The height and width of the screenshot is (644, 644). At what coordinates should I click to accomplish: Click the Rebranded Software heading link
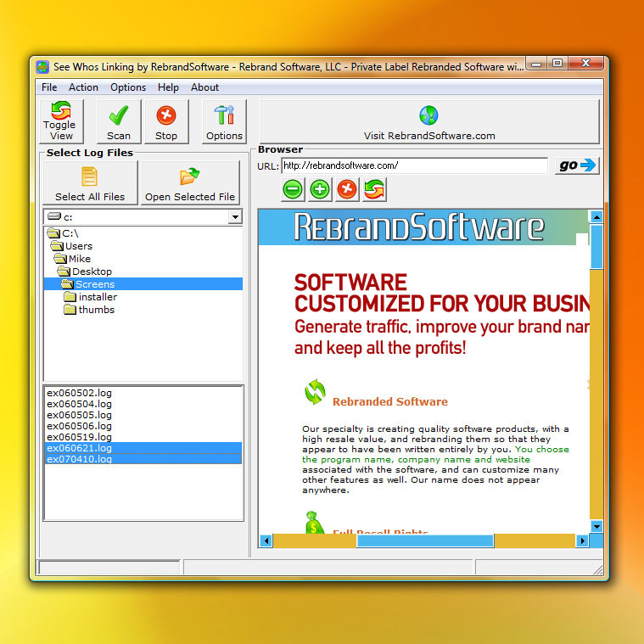click(390, 401)
